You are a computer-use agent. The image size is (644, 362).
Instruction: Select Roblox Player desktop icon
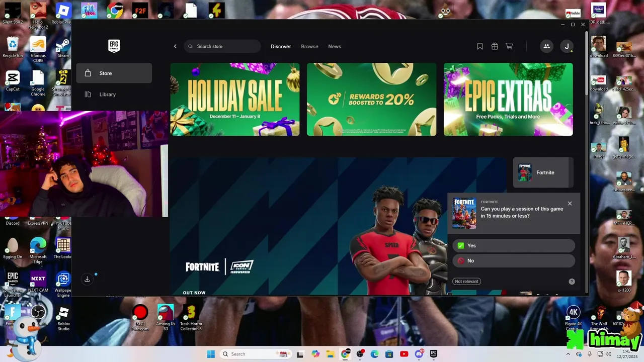click(63, 13)
